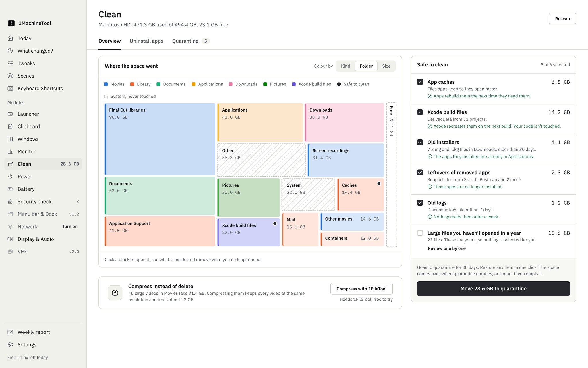The height and width of the screenshot is (368, 588).
Task: Open the Battery module icon
Action: click(10, 189)
